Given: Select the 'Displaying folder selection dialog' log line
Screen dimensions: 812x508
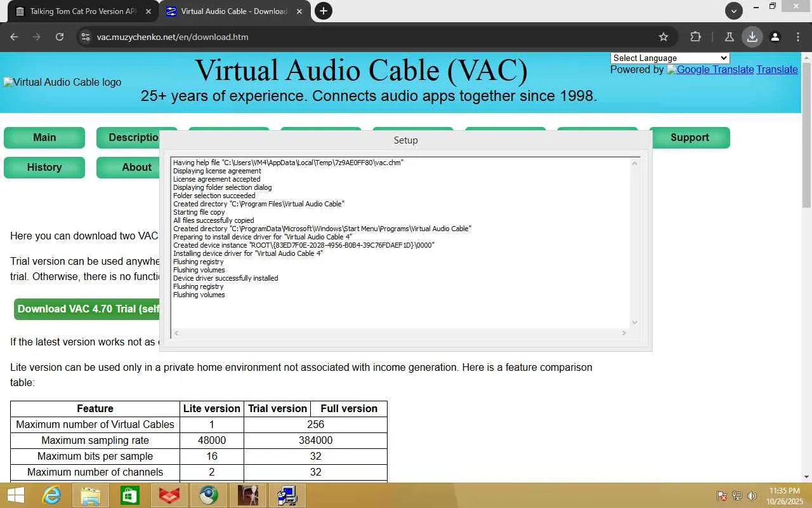Looking at the screenshot, I should tap(222, 187).
